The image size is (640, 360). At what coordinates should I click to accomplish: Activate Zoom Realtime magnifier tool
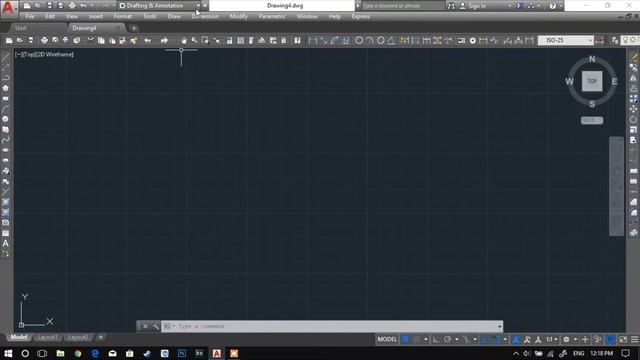coord(194,40)
